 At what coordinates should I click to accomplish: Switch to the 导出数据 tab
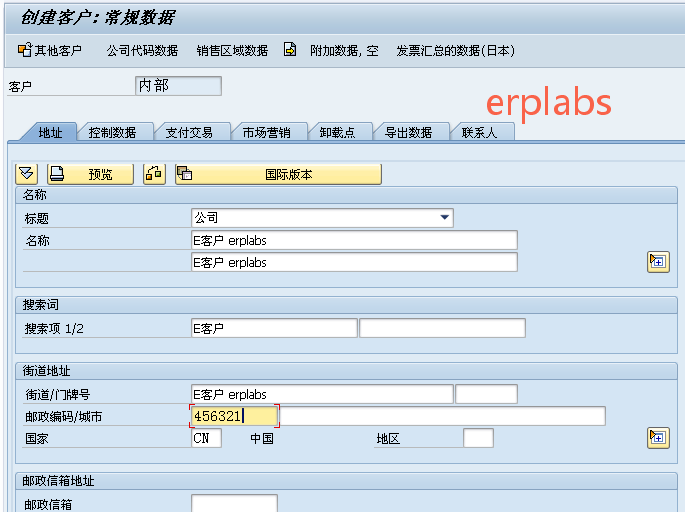[x=408, y=132]
